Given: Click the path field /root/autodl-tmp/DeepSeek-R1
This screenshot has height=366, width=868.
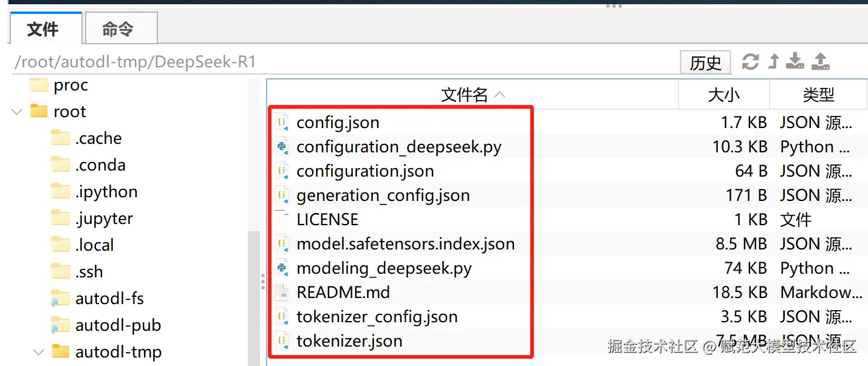Looking at the screenshot, I should click(x=343, y=62).
